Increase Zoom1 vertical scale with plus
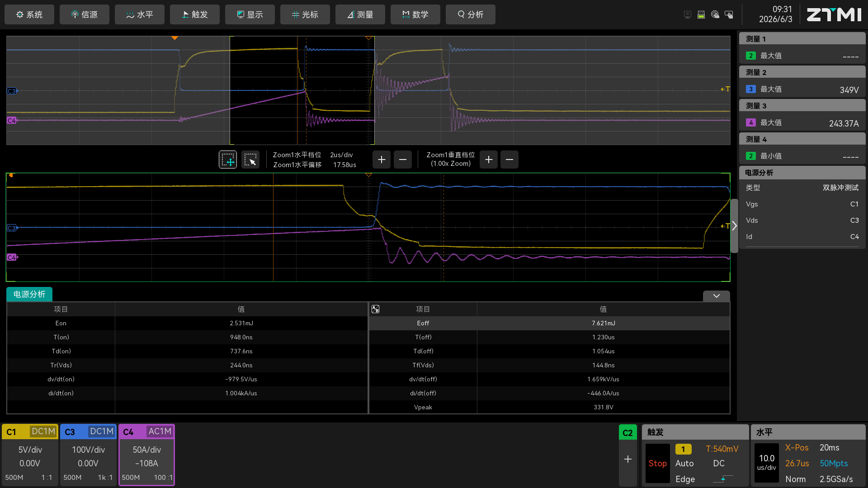The height and width of the screenshot is (488, 868). tap(489, 160)
